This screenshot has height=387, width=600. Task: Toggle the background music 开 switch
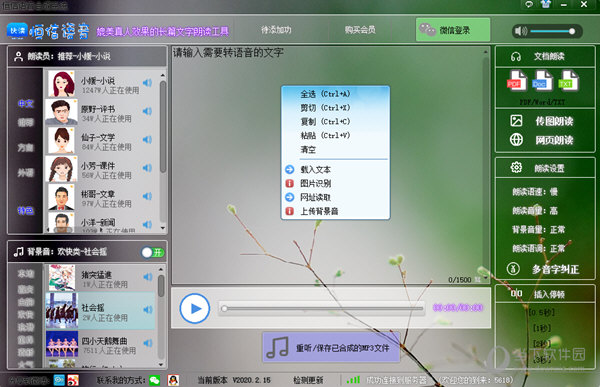point(152,252)
